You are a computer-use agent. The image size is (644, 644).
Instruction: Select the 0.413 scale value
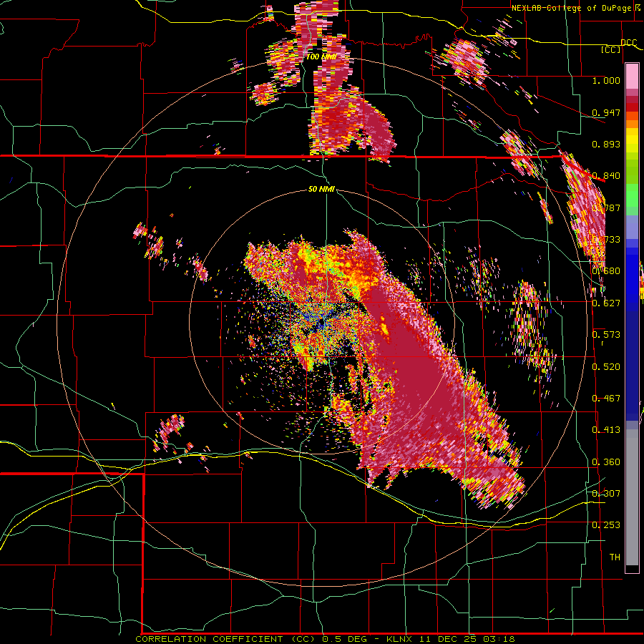(606, 430)
